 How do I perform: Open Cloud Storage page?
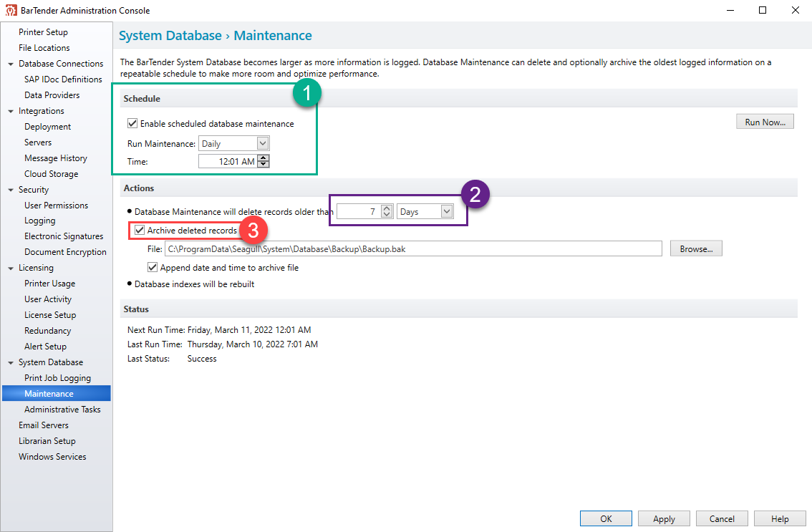tap(52, 173)
